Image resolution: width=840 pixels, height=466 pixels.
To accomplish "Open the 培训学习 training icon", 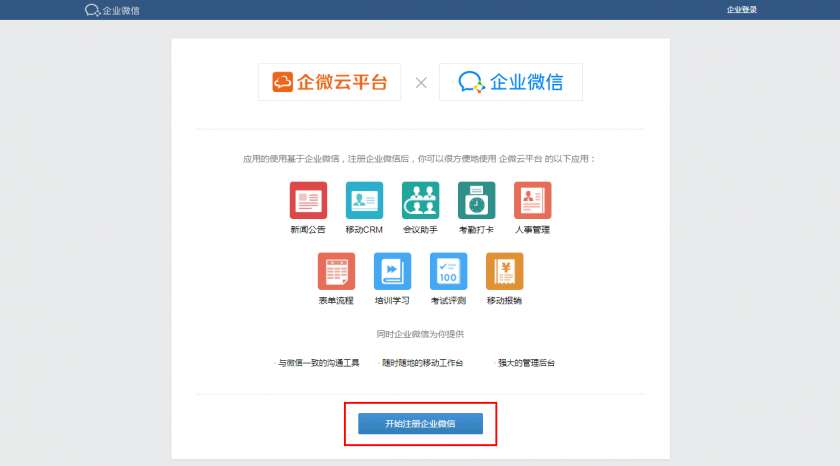I will 392,271.
